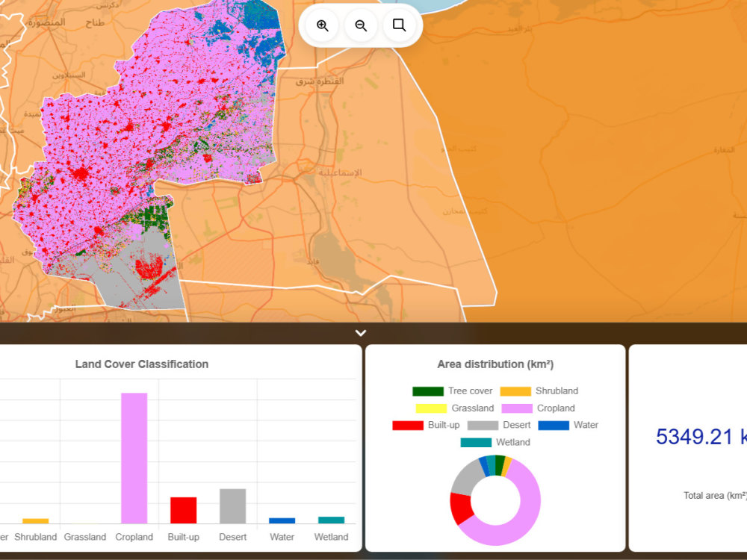
Task: Click the Total area (km²) label
Action: (x=715, y=495)
